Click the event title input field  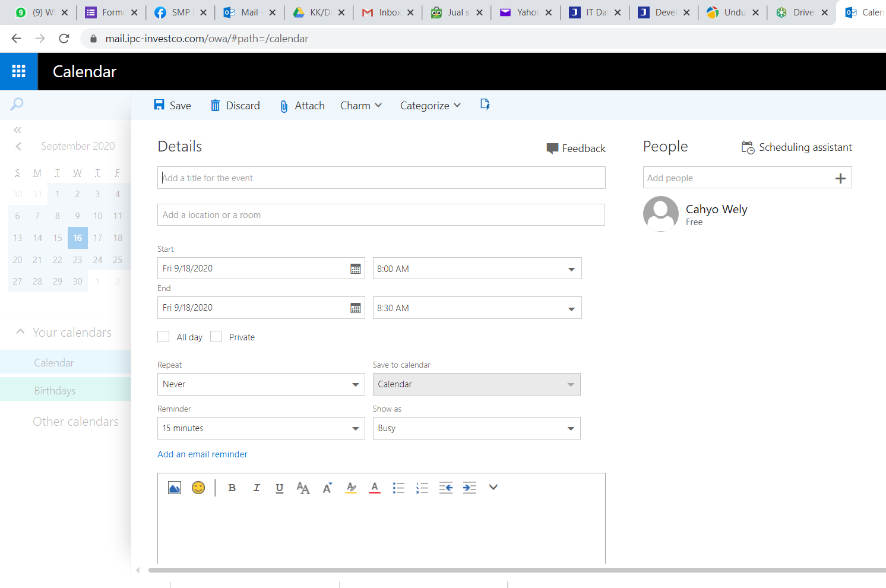[x=381, y=178]
